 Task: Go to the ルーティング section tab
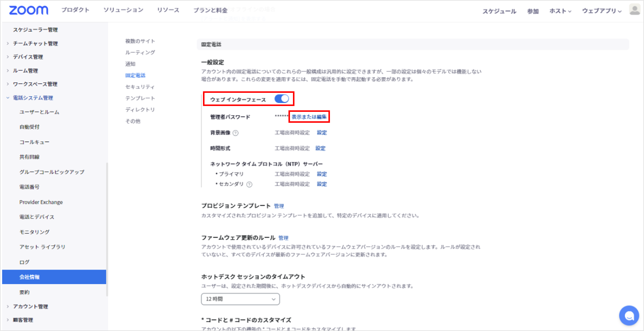coord(140,53)
